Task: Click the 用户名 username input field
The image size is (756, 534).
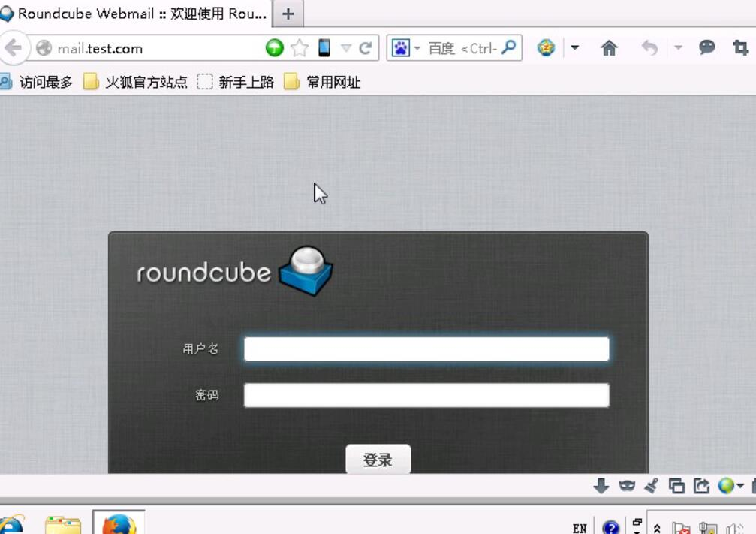Action: tap(426, 348)
